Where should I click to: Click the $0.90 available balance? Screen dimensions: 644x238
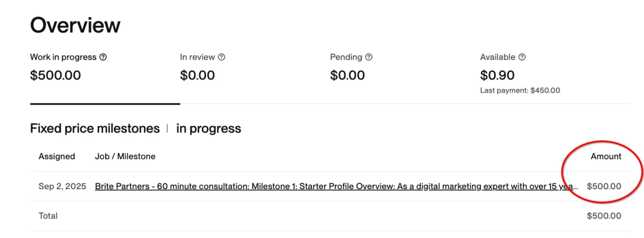tap(497, 75)
